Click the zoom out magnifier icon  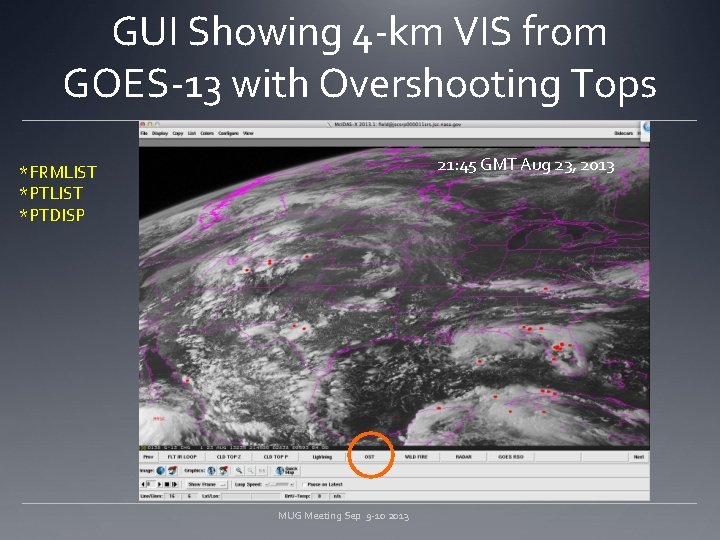[x=250, y=471]
